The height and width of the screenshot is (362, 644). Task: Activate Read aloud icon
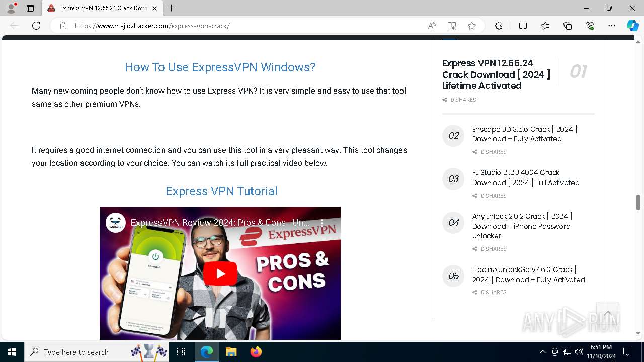(x=432, y=26)
